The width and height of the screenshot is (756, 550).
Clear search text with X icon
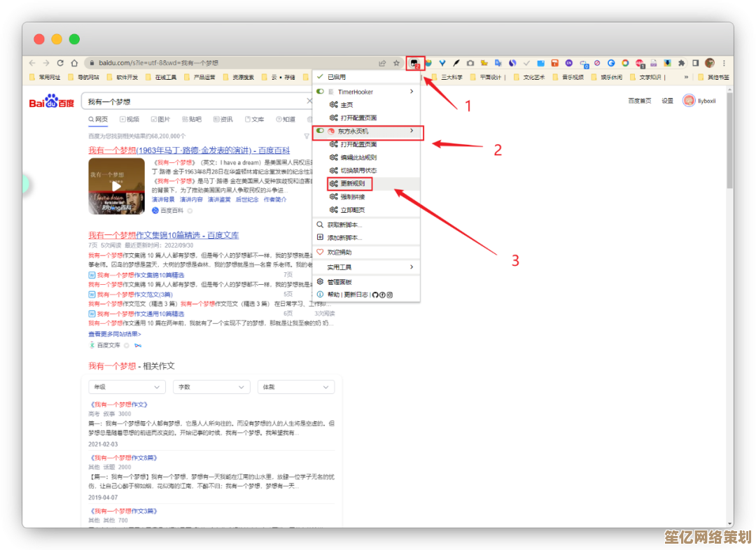309,101
